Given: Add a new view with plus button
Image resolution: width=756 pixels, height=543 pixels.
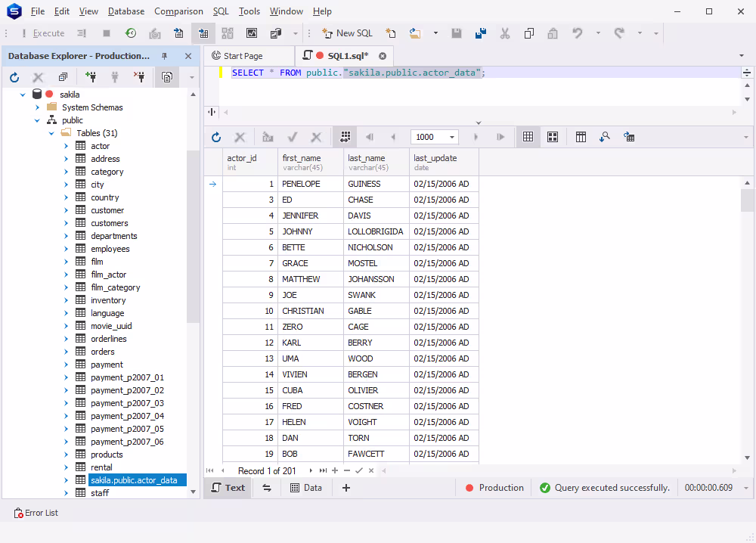Looking at the screenshot, I should pos(346,488).
